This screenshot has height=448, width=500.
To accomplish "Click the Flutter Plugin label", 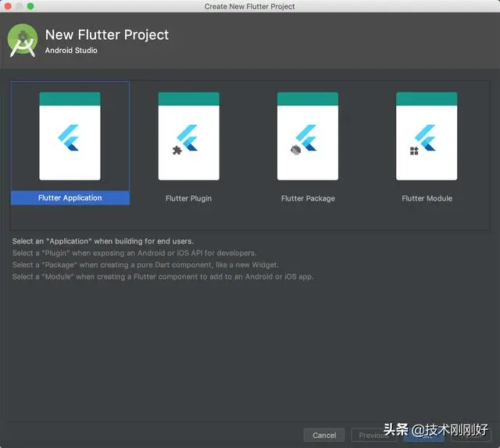I will tap(189, 198).
